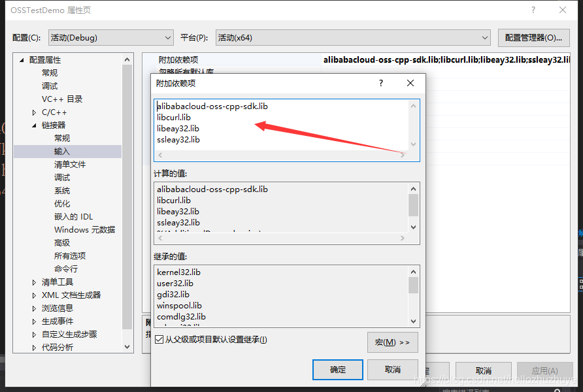Click the 继承的值 list scroll-up arrow
Image resolution: width=583 pixels, height=392 pixels.
tap(413, 272)
